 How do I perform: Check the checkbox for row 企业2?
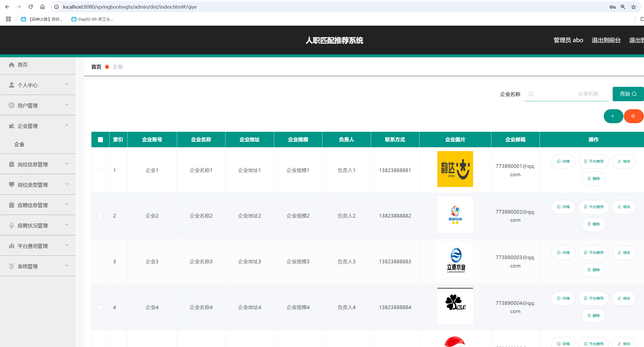click(x=100, y=216)
